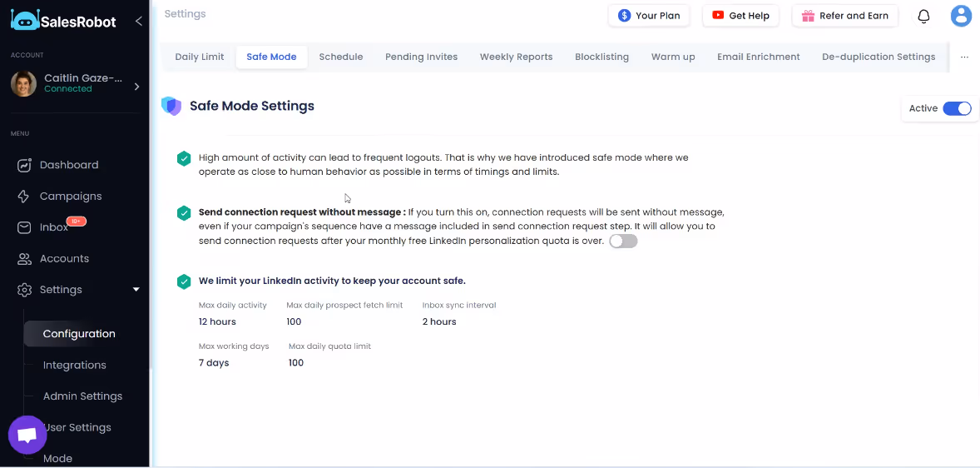This screenshot has height=468, width=980.
Task: Click the 12 hours max daily activity value
Action: point(217,321)
